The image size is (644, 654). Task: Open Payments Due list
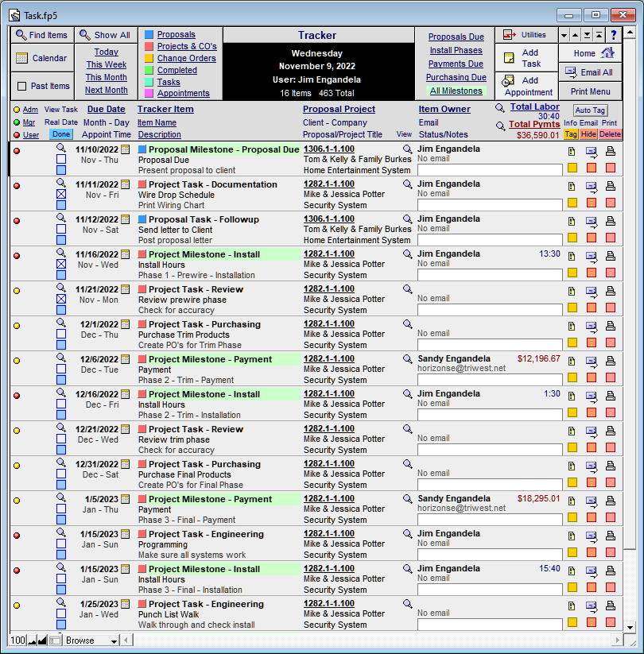pyautogui.click(x=456, y=64)
